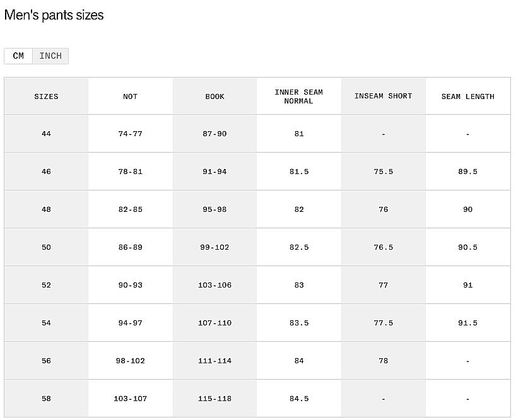Image resolution: width=516 pixels, height=420 pixels.
Task: Click the SIZES column header
Action: click(46, 96)
